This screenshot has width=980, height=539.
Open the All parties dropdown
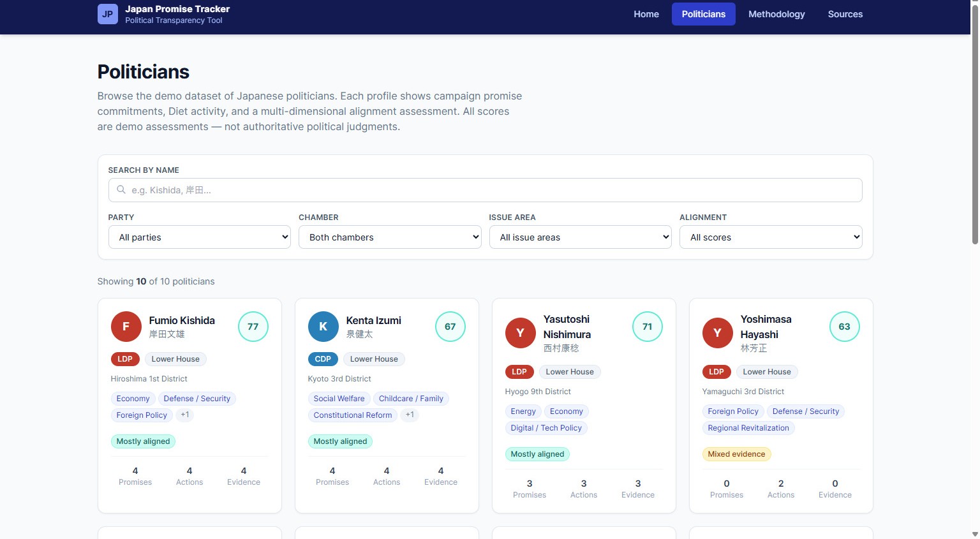199,237
